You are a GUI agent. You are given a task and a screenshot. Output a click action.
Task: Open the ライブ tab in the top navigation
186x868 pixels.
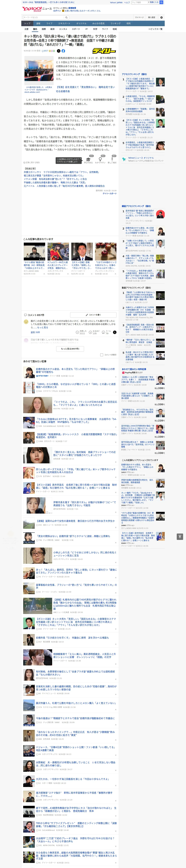coord(49,24)
